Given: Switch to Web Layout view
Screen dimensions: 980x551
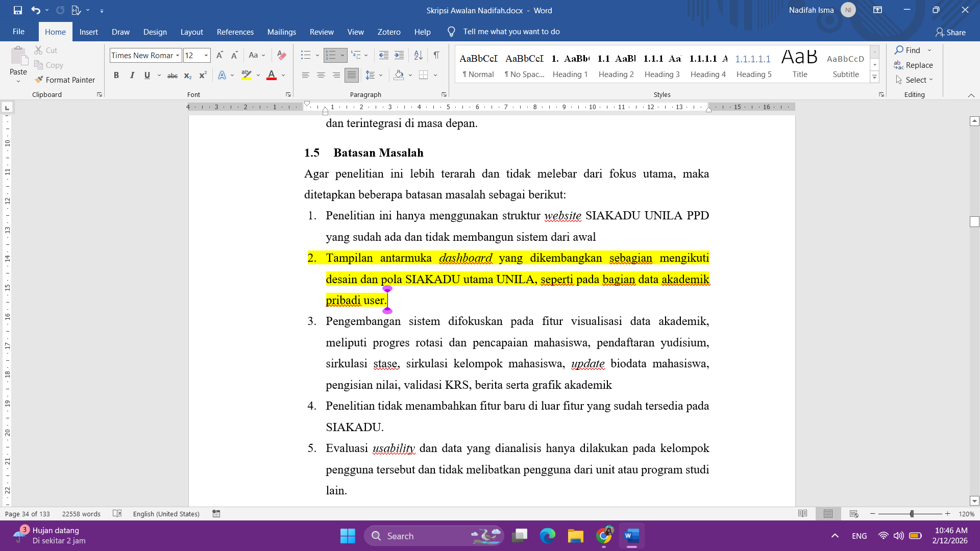Looking at the screenshot, I should [x=854, y=514].
